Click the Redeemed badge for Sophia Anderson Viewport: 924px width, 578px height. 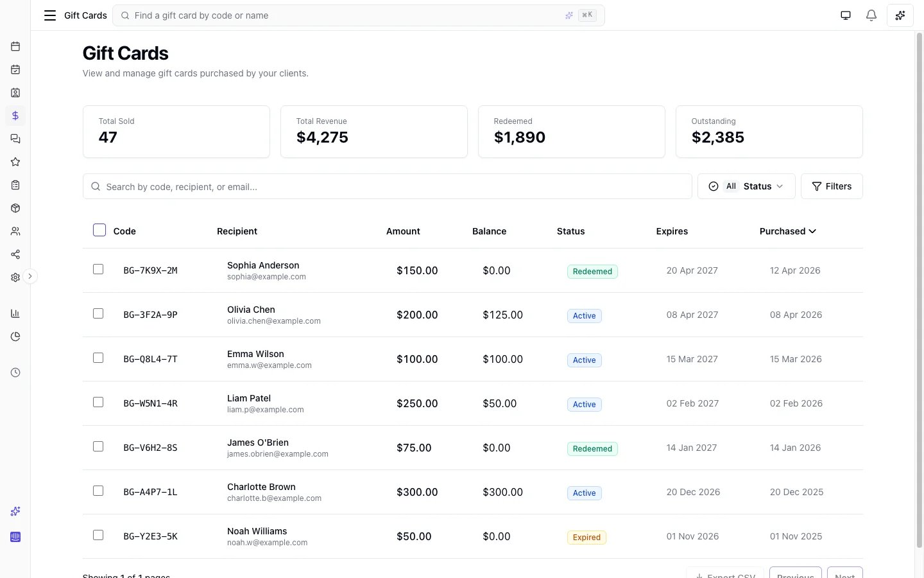[592, 272]
